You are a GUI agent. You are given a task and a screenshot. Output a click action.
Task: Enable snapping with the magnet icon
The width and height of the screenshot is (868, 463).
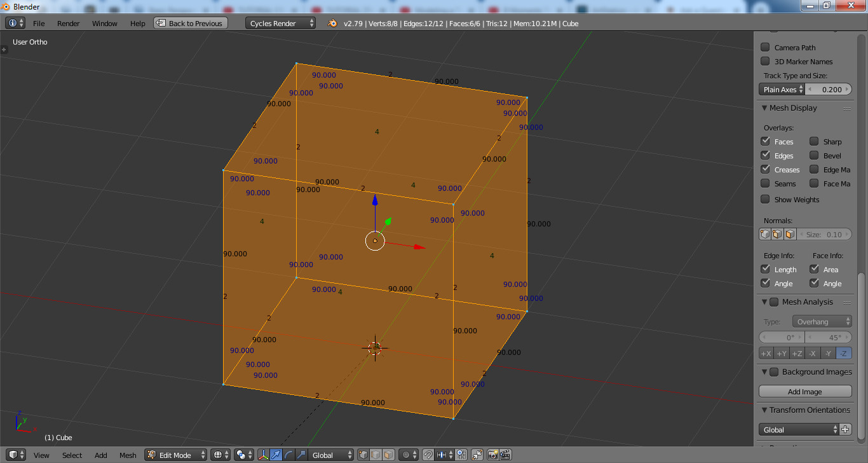[x=427, y=455]
